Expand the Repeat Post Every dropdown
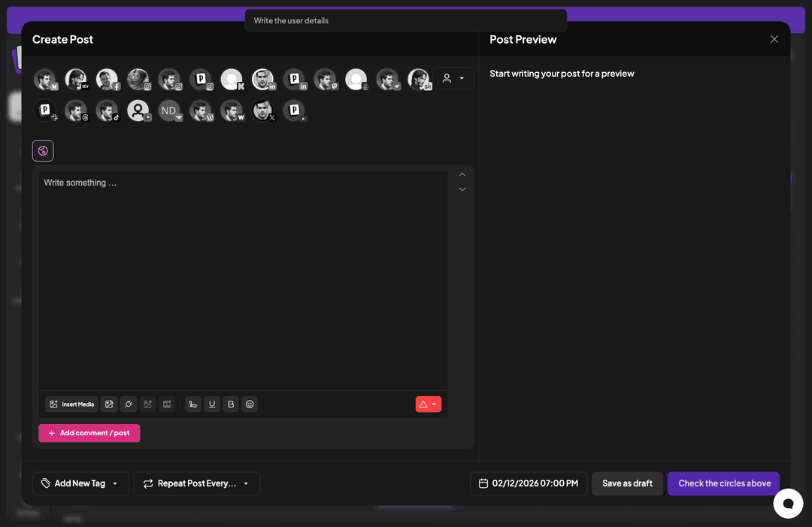 (x=196, y=483)
